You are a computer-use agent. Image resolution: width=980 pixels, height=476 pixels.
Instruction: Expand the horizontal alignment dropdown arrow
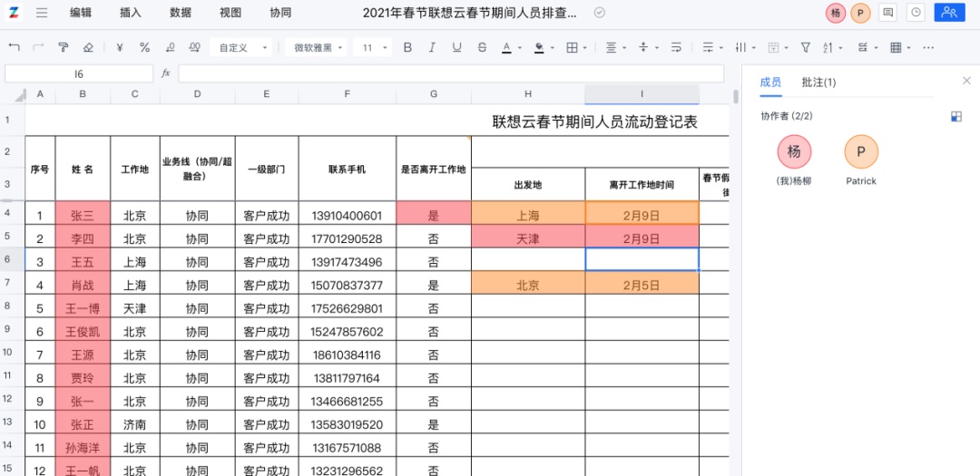pyautogui.click(x=625, y=48)
